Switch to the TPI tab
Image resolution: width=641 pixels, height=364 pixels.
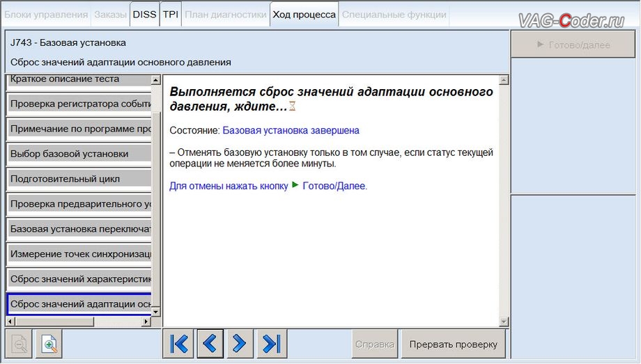[x=171, y=15]
